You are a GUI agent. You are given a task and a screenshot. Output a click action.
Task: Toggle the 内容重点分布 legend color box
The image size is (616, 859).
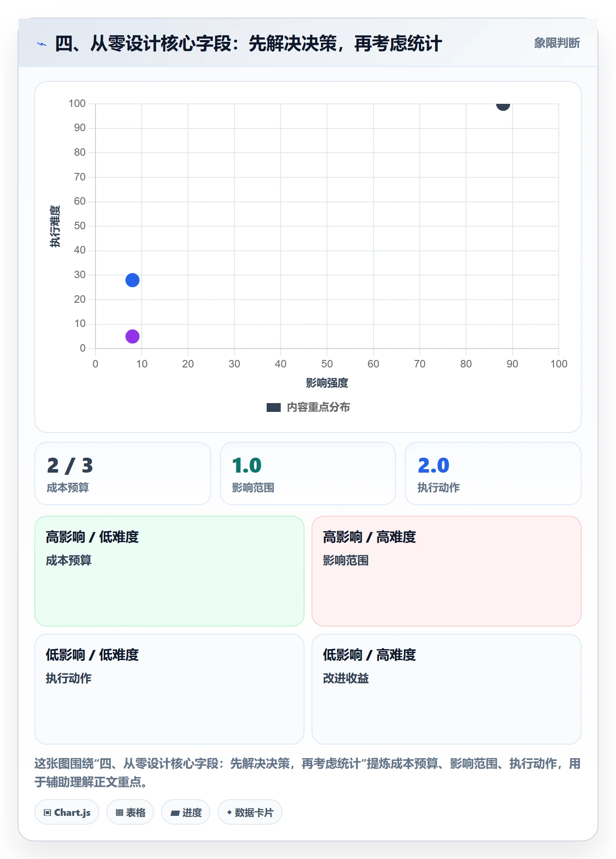point(274,407)
